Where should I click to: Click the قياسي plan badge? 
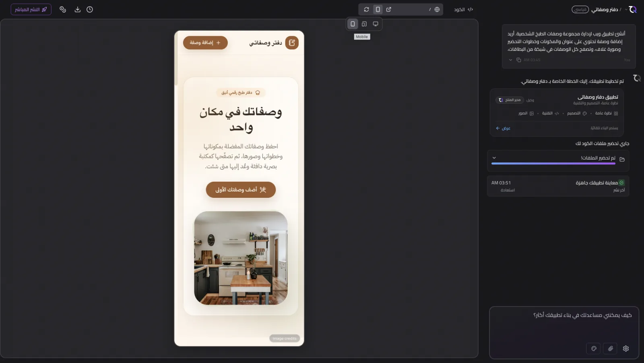tap(580, 9)
